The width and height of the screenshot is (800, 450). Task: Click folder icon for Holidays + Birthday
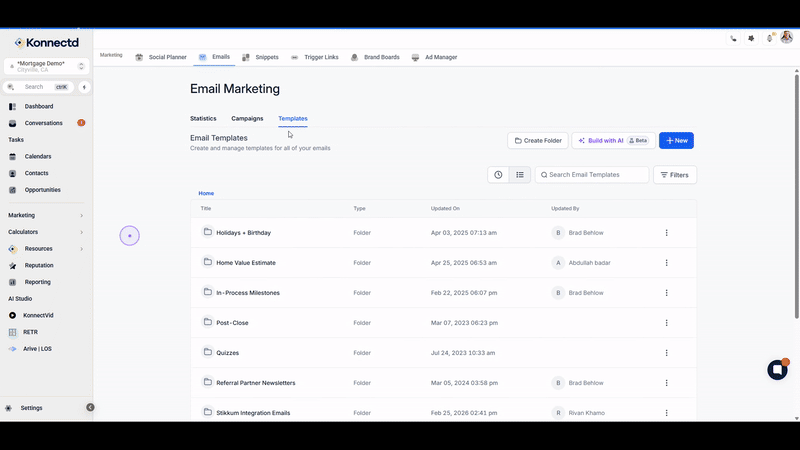(x=208, y=232)
